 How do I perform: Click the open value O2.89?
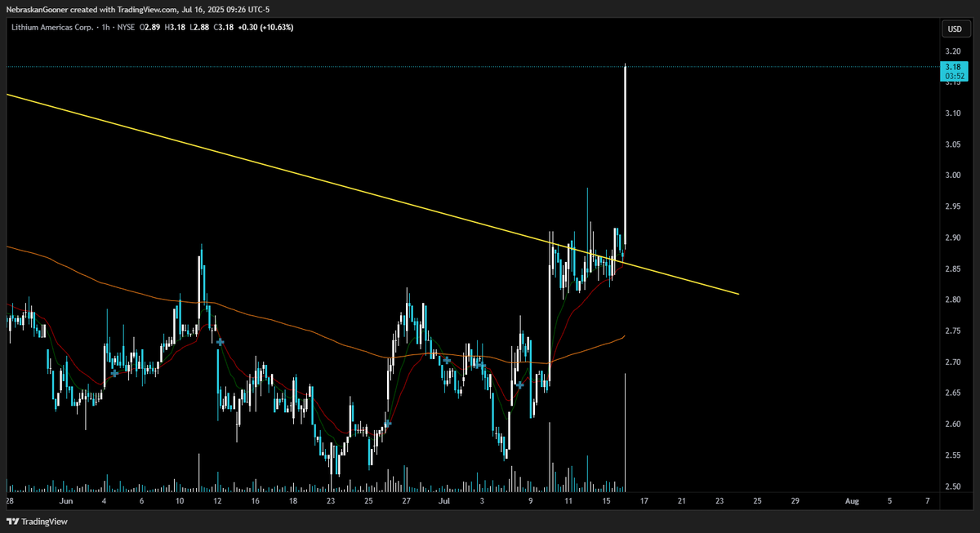point(149,27)
